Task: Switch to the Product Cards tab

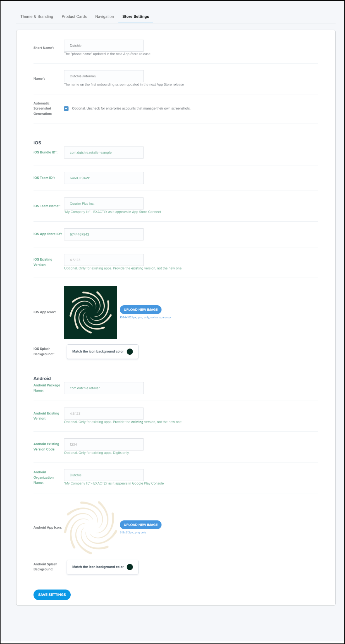Action: pyautogui.click(x=74, y=17)
